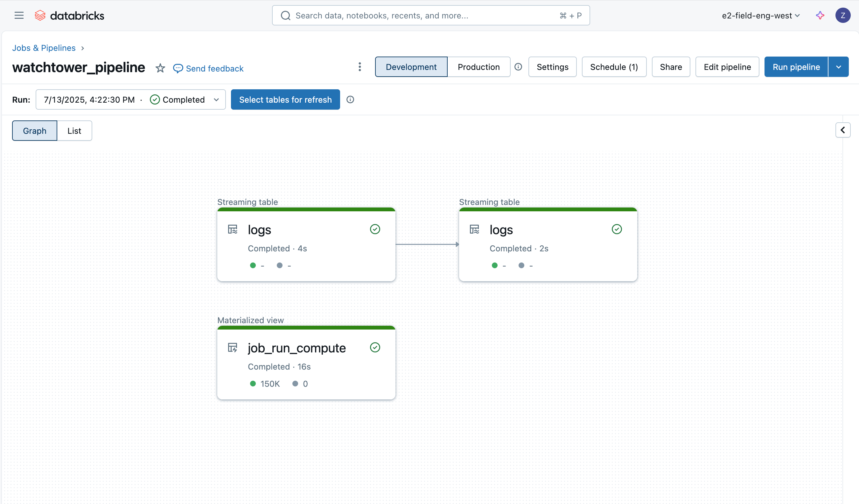
Task: Navigate back via Jobs & Pipelines breadcrumb
Action: (44, 48)
